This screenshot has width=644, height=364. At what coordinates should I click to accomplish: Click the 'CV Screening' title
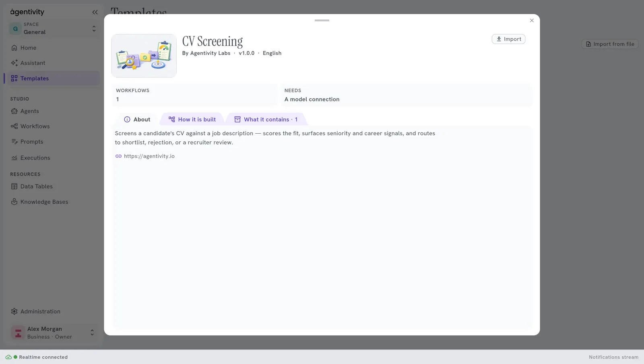pos(213,41)
